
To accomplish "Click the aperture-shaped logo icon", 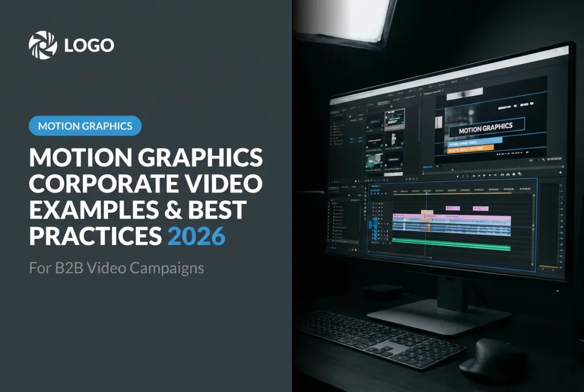I will pyautogui.click(x=43, y=45).
